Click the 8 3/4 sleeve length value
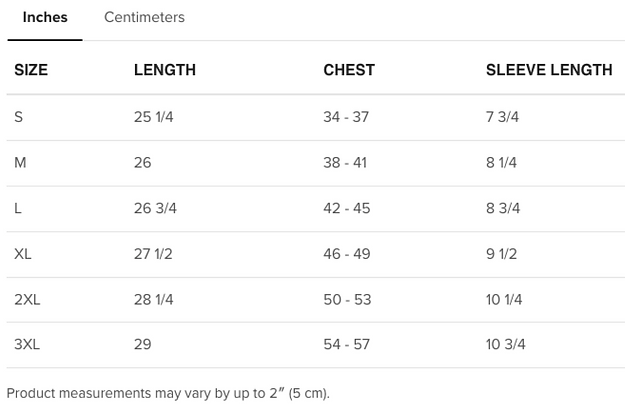 [x=503, y=208]
